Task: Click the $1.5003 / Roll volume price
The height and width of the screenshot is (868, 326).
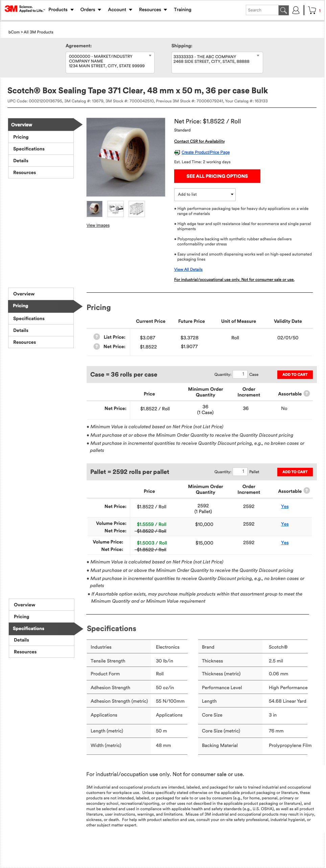Action: pos(152,543)
